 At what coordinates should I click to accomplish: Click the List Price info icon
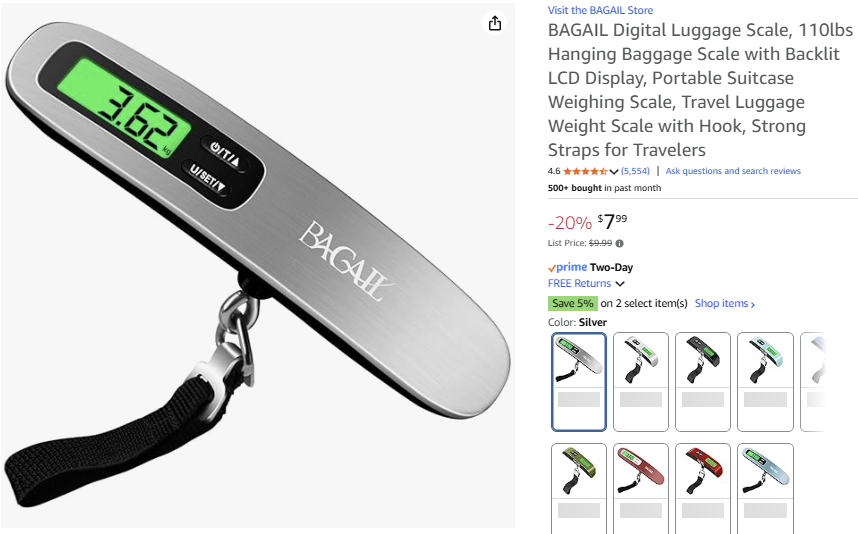point(619,243)
